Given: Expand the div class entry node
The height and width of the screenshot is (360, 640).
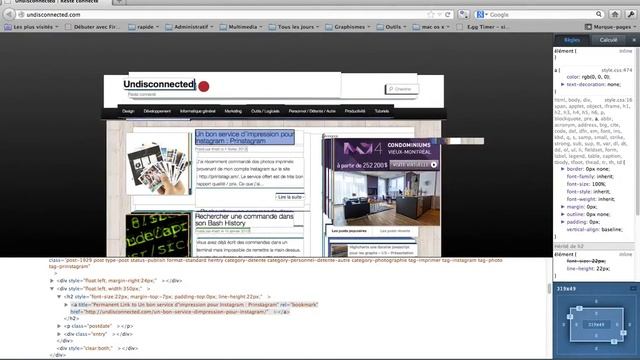Looking at the screenshot, I should coord(59,334).
